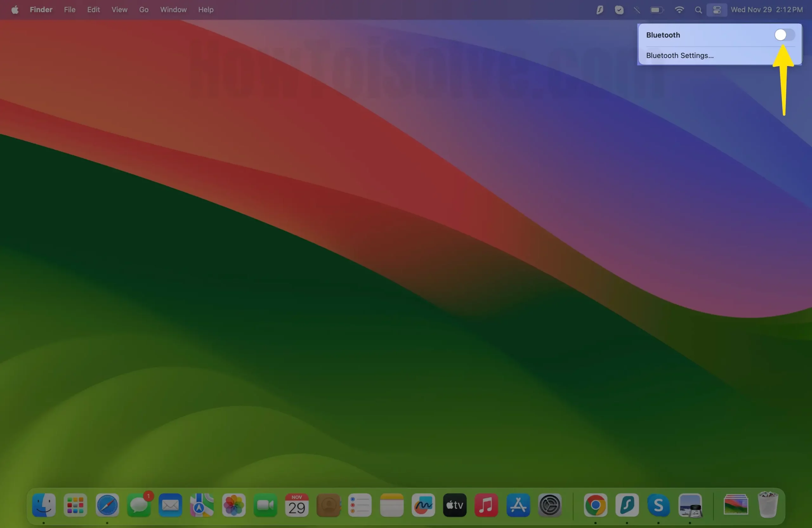The image size is (812, 528).
Task: Open Photos app from Dock
Action: [234, 505]
